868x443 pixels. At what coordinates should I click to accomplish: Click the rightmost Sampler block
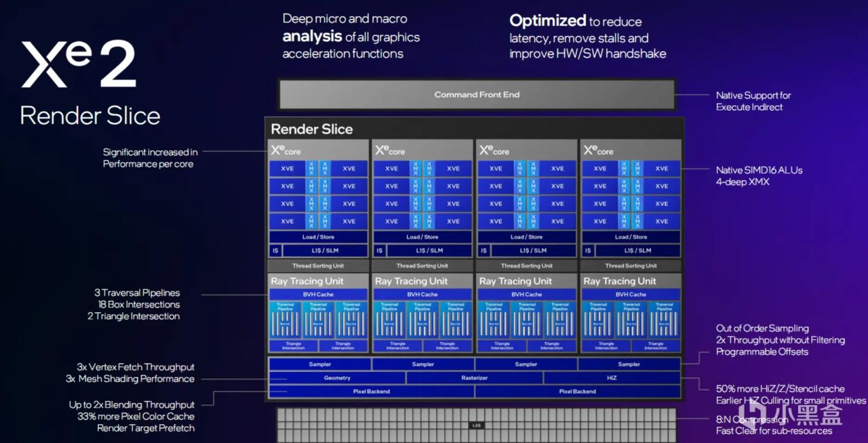coord(629,364)
